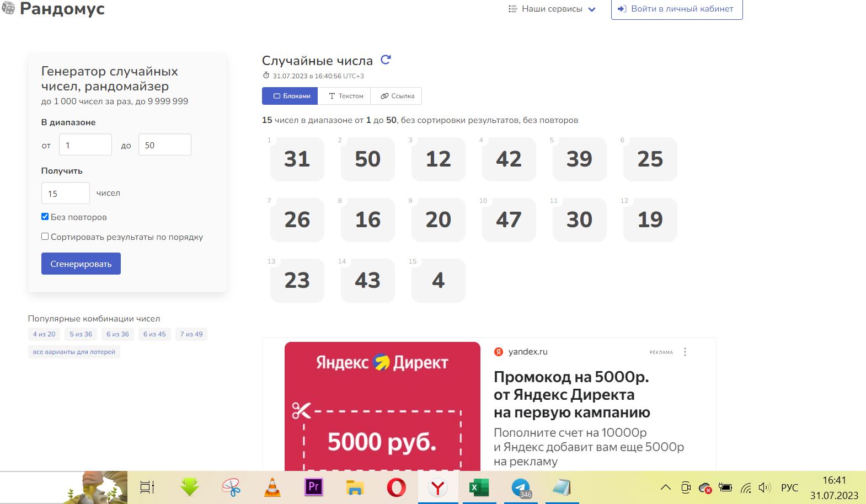This screenshot has height=504, width=866.
Task: Click the number block 12
Action: point(439,159)
